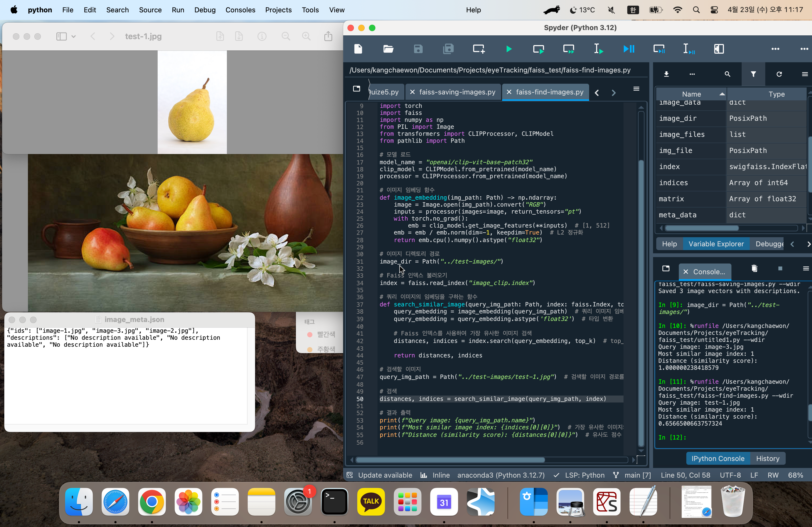Open the editor pane options hamburger menu

point(636,89)
